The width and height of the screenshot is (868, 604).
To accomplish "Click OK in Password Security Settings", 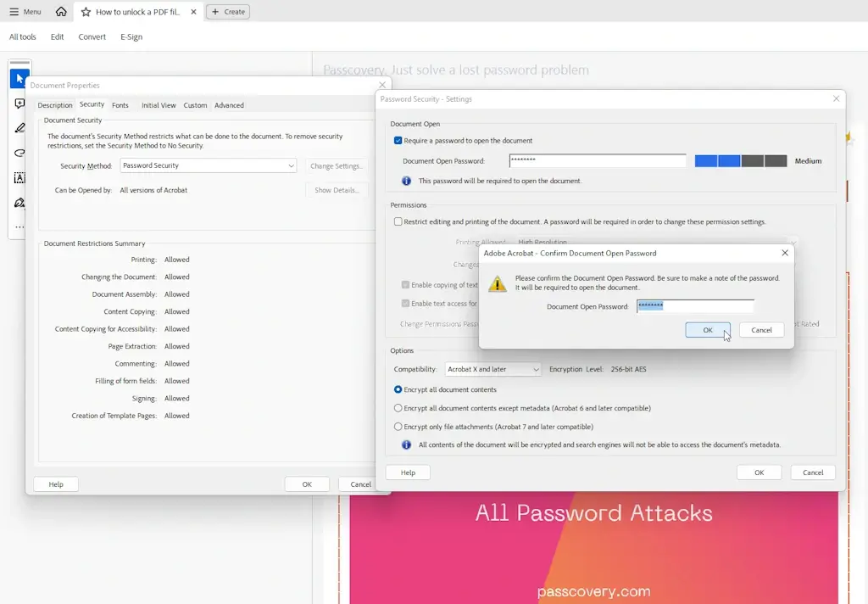I will pos(759,473).
